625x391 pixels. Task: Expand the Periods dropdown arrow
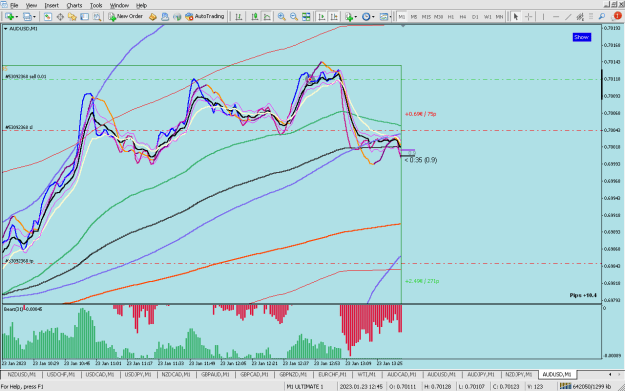[373, 17]
